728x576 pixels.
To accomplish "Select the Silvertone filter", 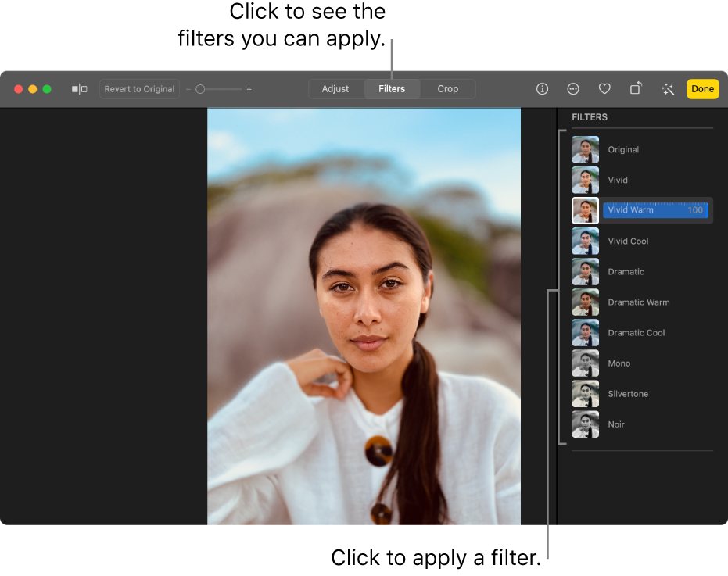I will tap(628, 394).
